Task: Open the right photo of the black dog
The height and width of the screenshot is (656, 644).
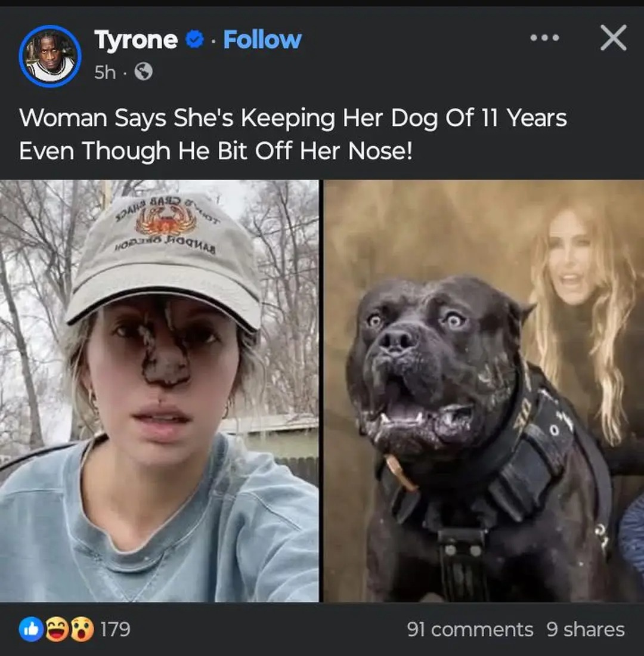Action: (484, 391)
